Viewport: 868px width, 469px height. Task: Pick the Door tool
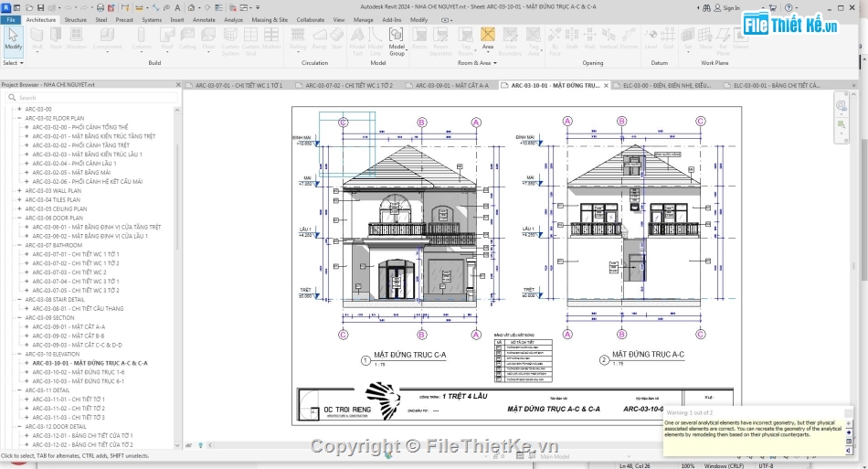point(56,38)
